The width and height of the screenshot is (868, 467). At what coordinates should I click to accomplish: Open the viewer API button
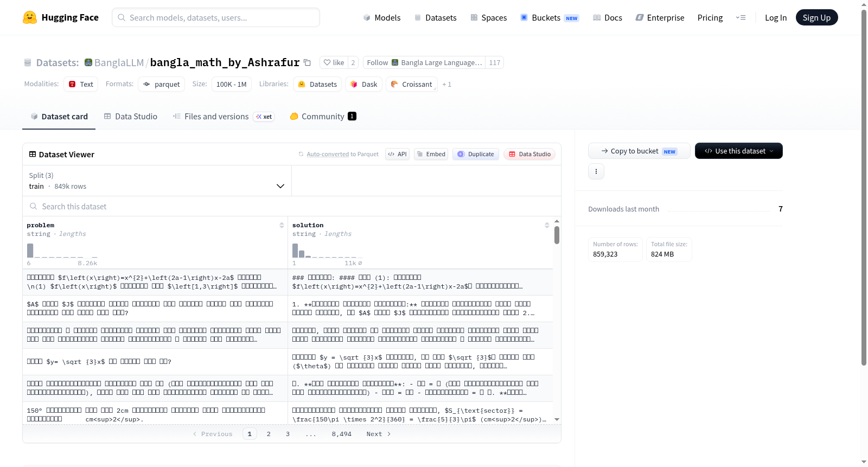pos(397,154)
